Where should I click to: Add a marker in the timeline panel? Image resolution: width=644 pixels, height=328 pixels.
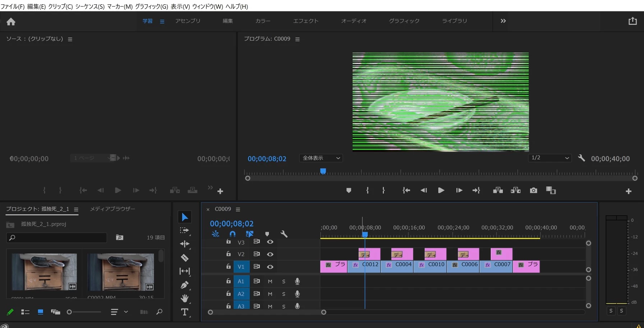[267, 234]
